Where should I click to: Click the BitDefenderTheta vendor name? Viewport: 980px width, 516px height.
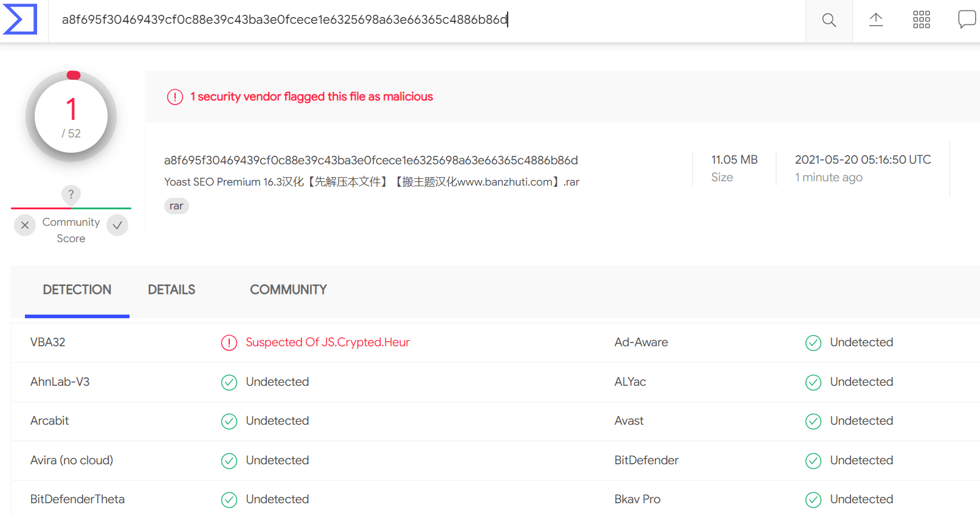click(x=77, y=499)
